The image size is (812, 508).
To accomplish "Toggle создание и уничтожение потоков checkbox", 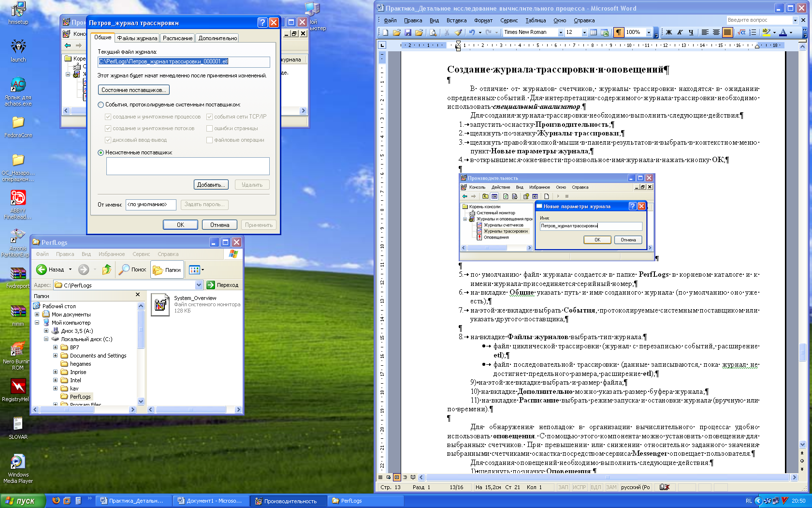I will [x=108, y=128].
